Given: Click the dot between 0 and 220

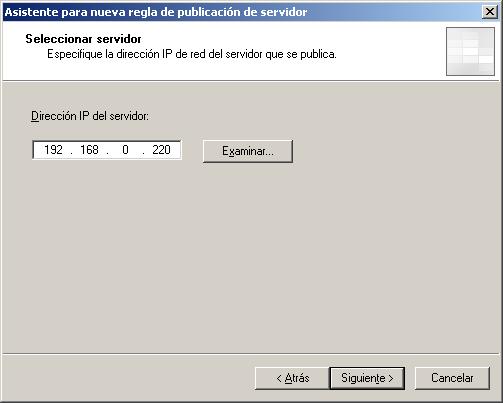Looking at the screenshot, I should (x=143, y=153).
